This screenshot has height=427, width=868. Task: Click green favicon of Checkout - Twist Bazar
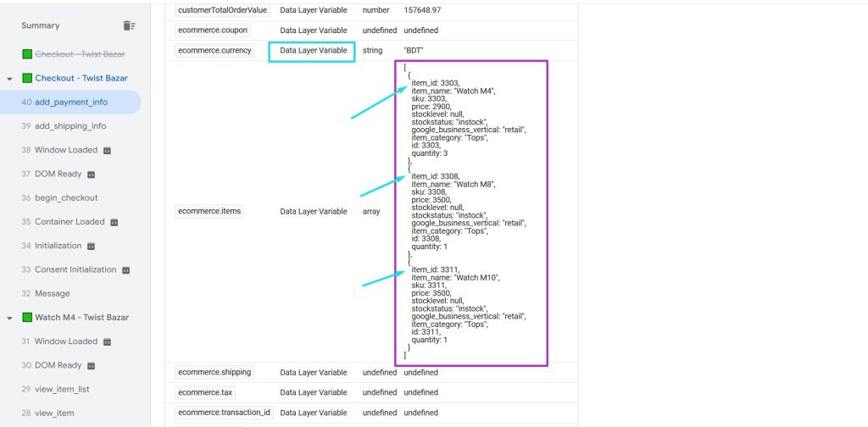pos(27,78)
